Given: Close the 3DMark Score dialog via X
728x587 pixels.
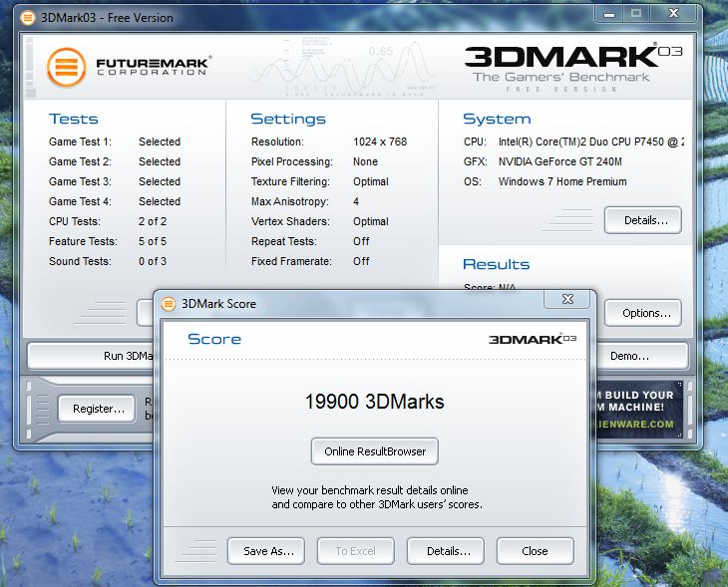Looking at the screenshot, I should pyautogui.click(x=567, y=299).
